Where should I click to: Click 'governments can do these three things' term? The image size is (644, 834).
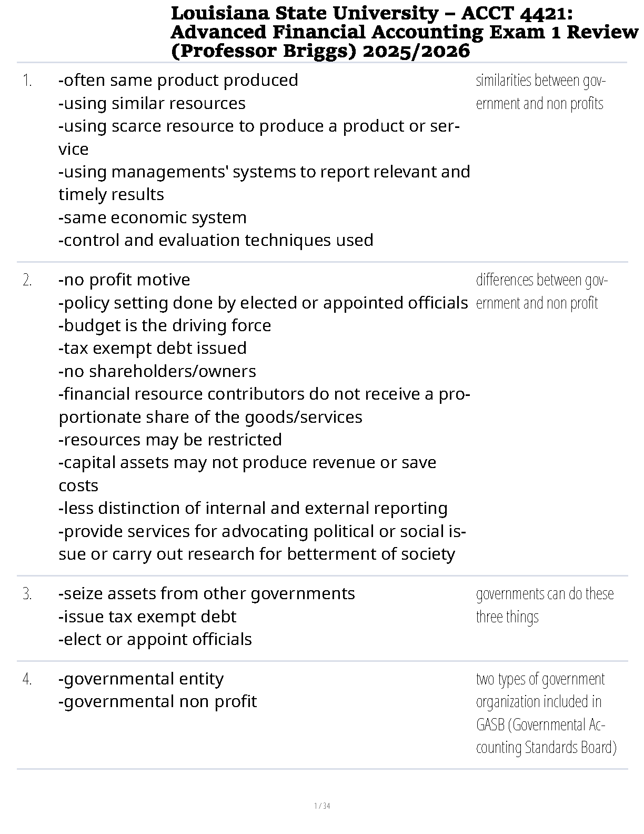click(x=545, y=605)
